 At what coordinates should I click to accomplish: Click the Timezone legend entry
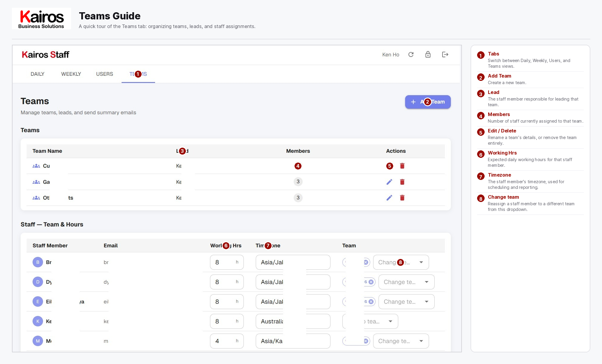click(530, 181)
